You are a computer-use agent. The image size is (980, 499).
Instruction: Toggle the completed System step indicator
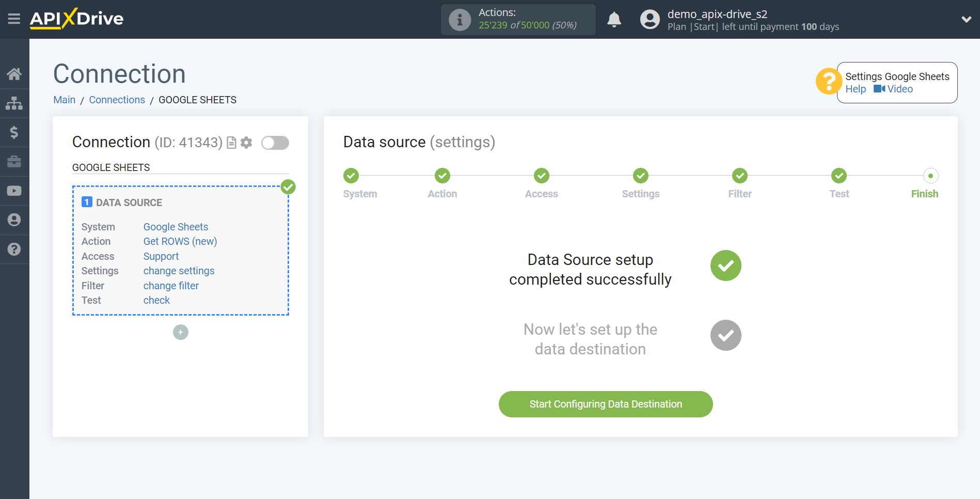[x=351, y=176]
